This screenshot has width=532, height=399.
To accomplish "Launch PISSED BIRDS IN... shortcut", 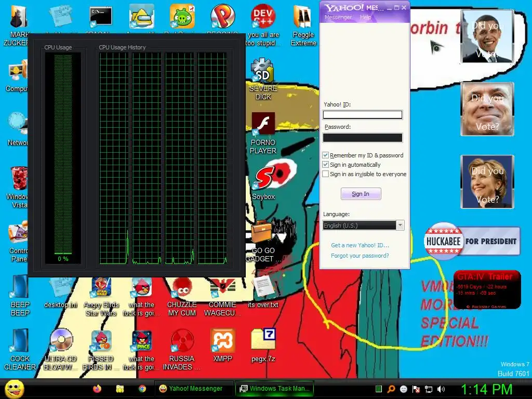I will pyautogui.click(x=101, y=341).
